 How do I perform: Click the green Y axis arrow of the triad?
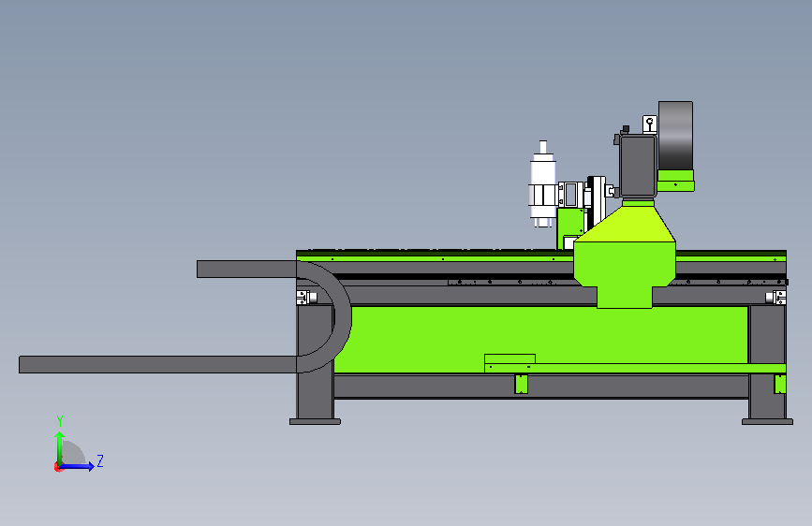(60, 447)
